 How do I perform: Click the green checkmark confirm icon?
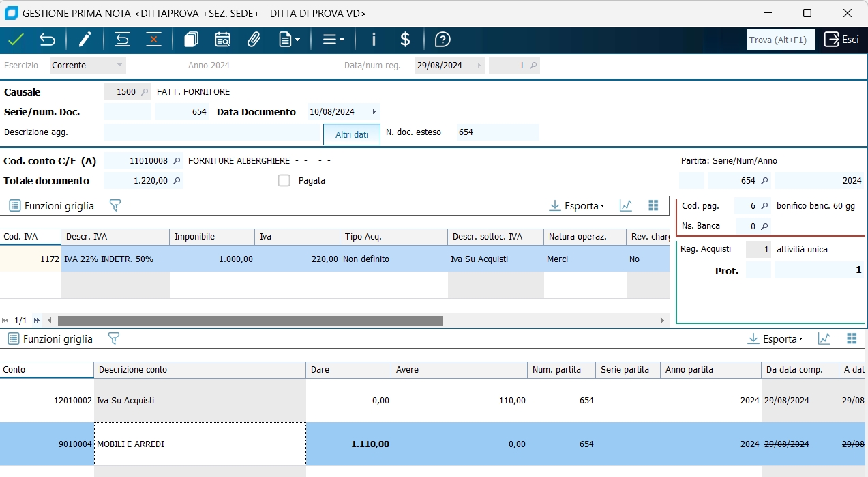pos(16,40)
